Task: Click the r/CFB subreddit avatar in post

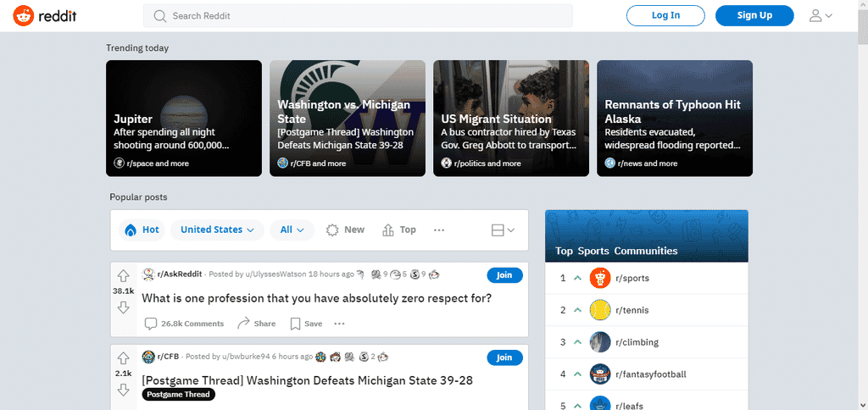Action: pos(148,357)
